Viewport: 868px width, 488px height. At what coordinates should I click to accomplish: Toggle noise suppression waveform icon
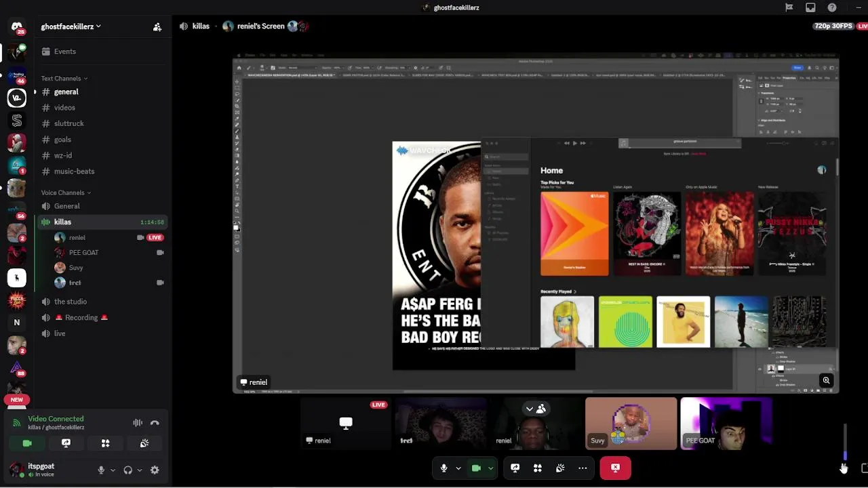click(138, 423)
